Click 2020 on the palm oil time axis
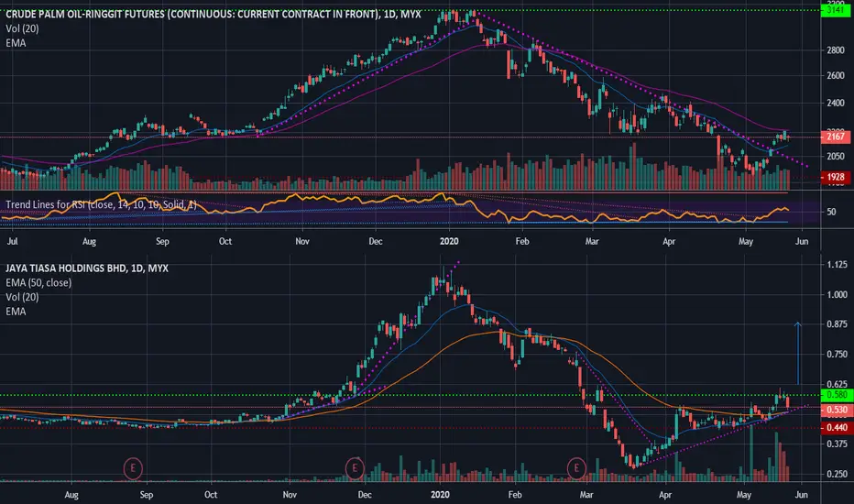Image resolution: width=854 pixels, height=504 pixels. coord(449,241)
